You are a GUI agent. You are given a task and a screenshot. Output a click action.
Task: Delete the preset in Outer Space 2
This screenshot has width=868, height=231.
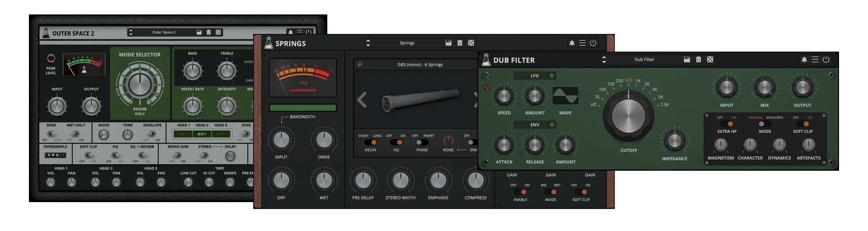tap(209, 32)
